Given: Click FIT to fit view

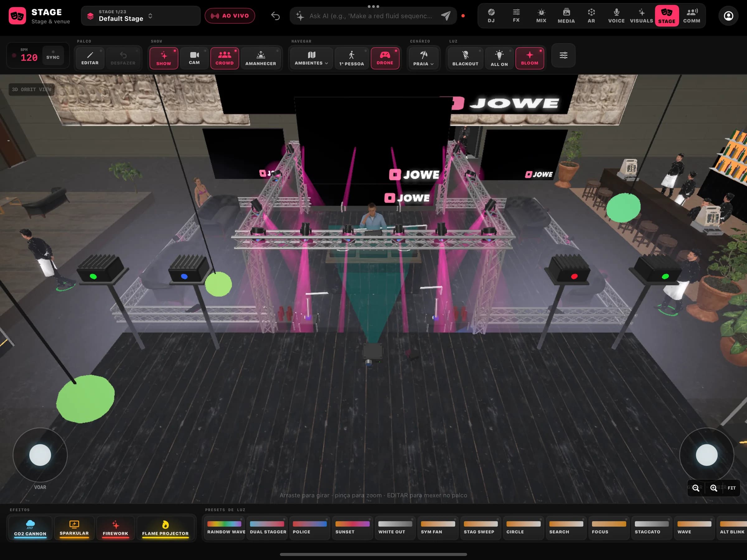Looking at the screenshot, I should pyautogui.click(x=731, y=488).
